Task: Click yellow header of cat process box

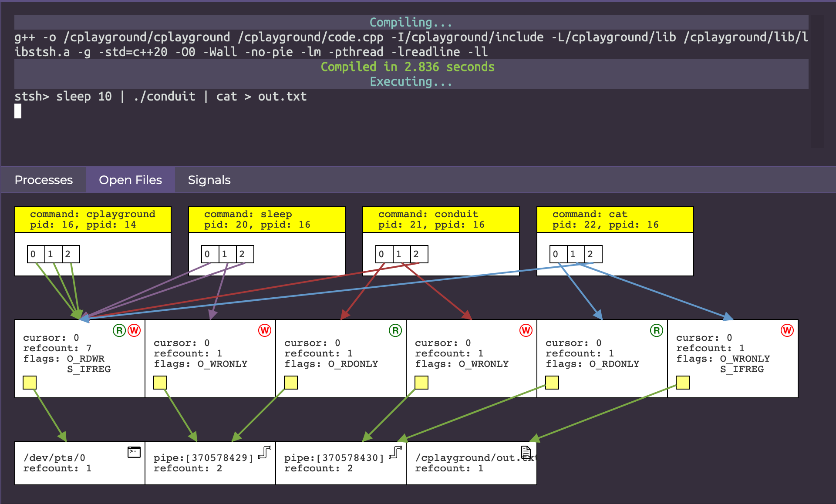Action: [x=615, y=219]
